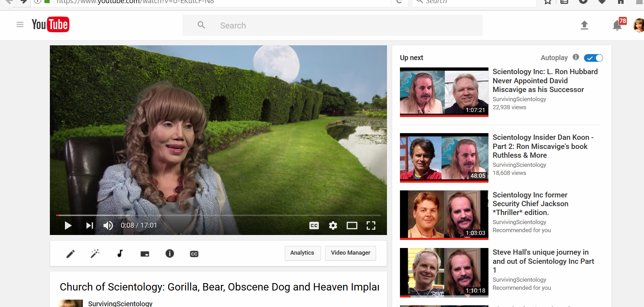Viewport: 644px width, 307px height.
Task: Click the 0:08 / 17:01 time display
Action: click(139, 226)
